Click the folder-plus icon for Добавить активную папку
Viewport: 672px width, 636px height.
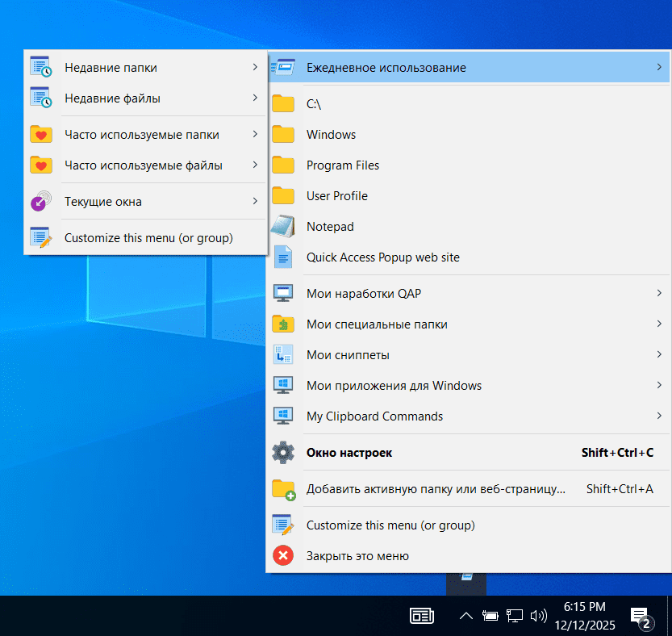coord(283,489)
